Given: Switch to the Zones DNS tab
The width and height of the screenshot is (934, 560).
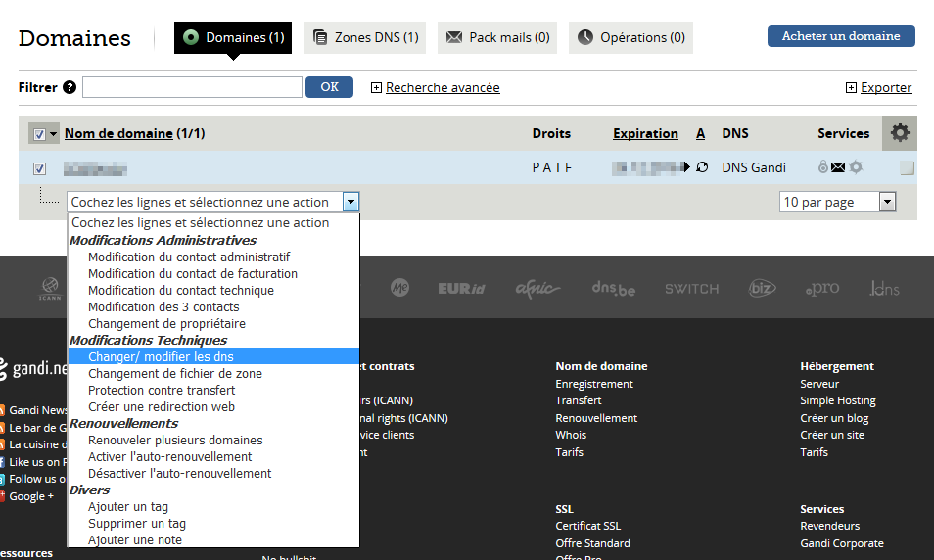Looking at the screenshot, I should coord(364,38).
